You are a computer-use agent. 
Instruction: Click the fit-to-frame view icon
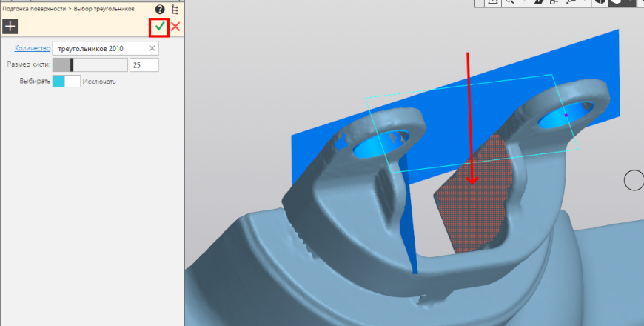(493, 2)
